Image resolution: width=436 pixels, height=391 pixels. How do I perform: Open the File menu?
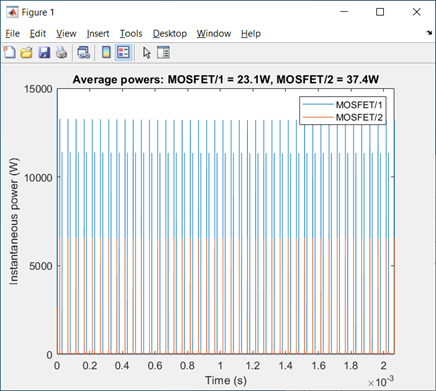tap(13, 33)
